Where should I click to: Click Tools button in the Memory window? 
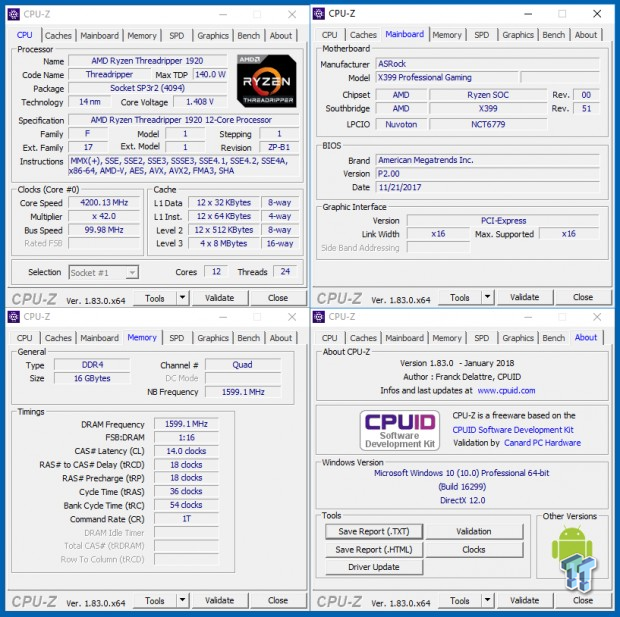(x=155, y=600)
